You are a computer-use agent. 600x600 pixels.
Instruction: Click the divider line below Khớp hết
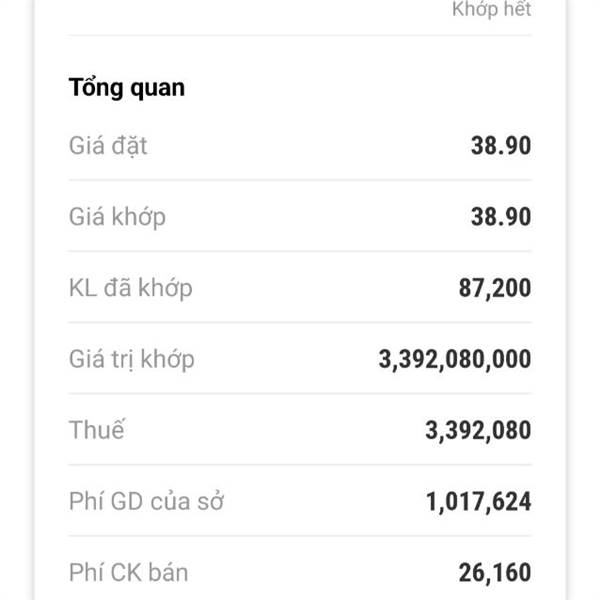300,36
